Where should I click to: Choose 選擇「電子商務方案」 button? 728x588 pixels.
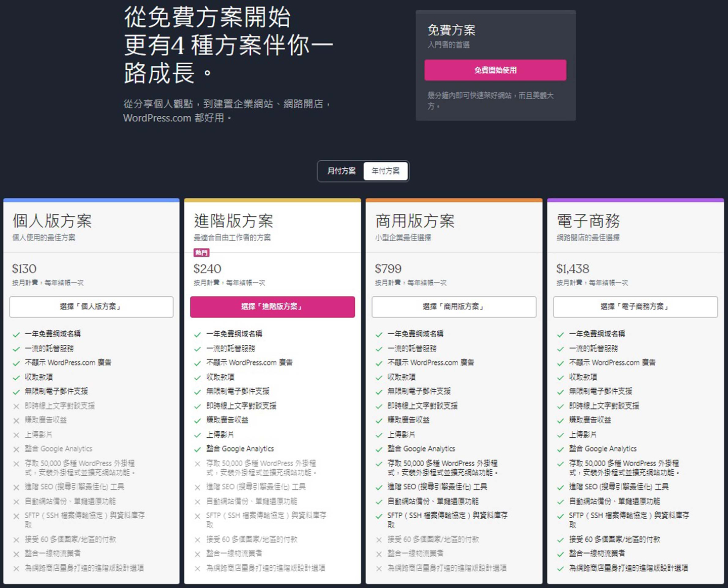[635, 307]
